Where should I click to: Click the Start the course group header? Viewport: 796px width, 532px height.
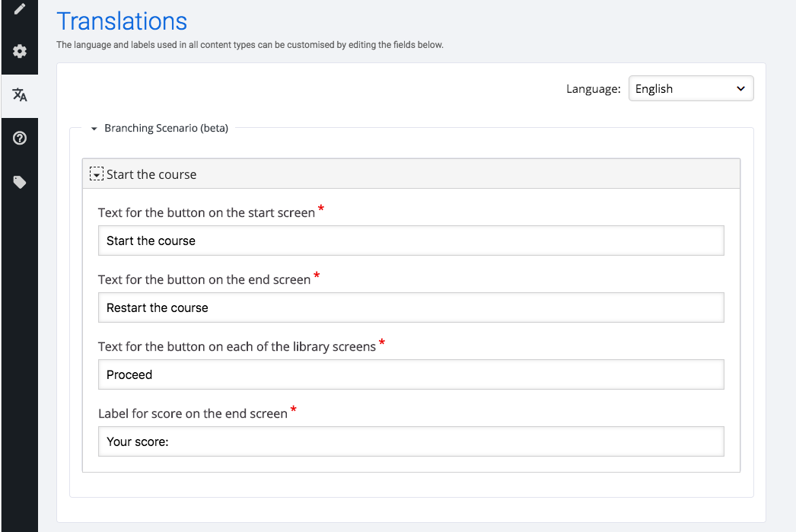(411, 174)
